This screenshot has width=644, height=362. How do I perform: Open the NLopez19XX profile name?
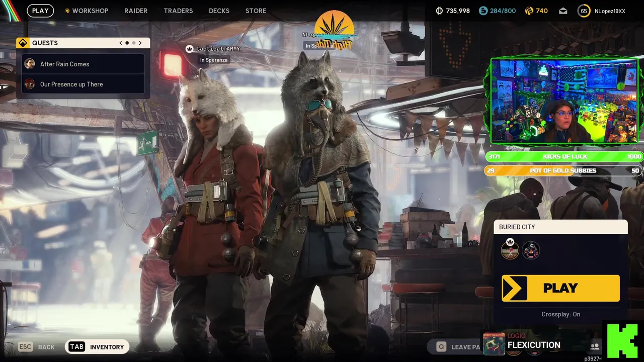610,11
